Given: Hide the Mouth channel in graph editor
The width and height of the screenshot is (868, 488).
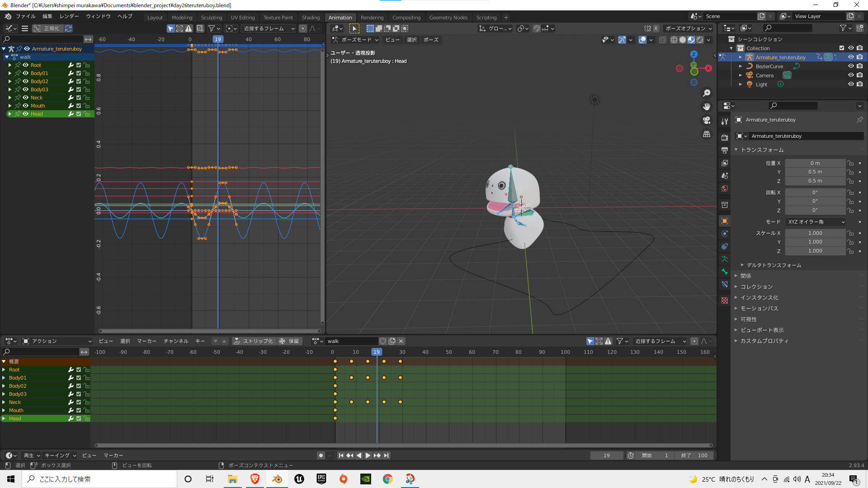Looking at the screenshot, I should [x=26, y=106].
